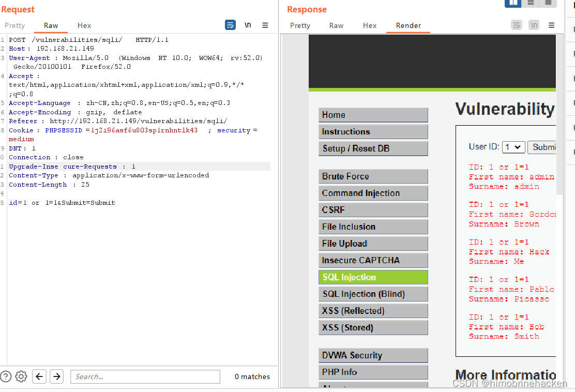Open Instructions menu item
Viewport: 575px width, 392px height.
coord(373,132)
